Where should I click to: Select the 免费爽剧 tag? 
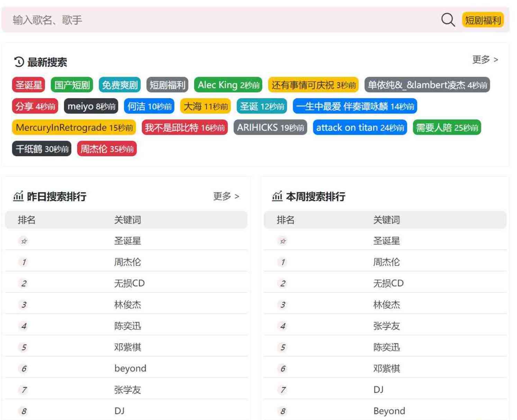120,85
